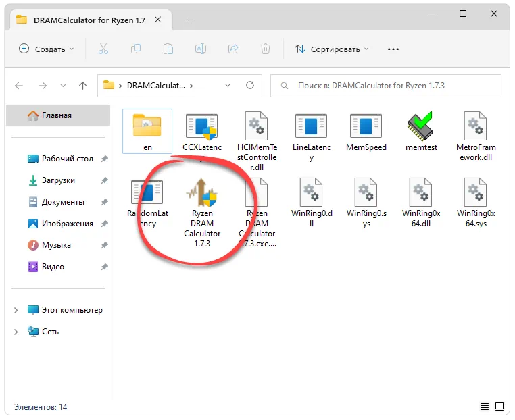Select Этот компьютер in sidebar

click(65, 310)
